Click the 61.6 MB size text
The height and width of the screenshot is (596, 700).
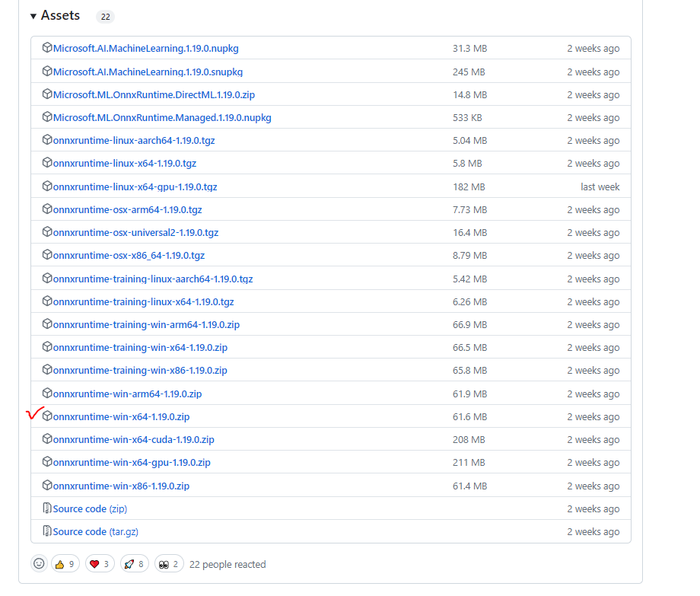[469, 416]
